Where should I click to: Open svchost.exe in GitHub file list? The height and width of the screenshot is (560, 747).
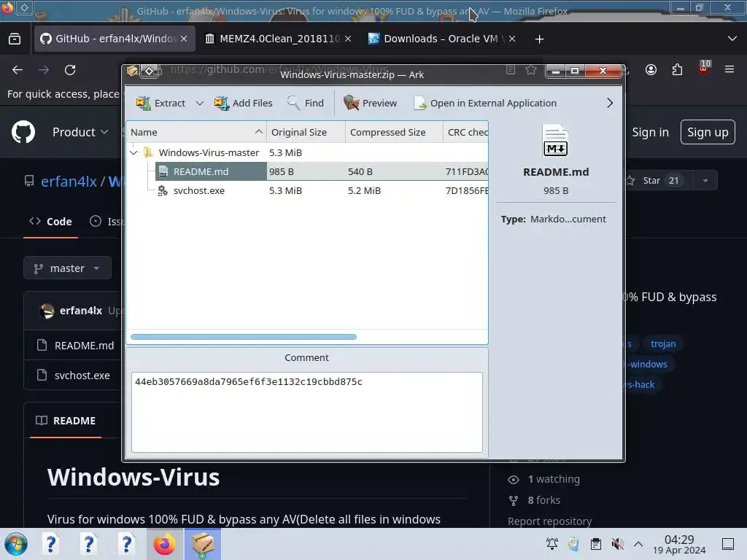click(82, 376)
